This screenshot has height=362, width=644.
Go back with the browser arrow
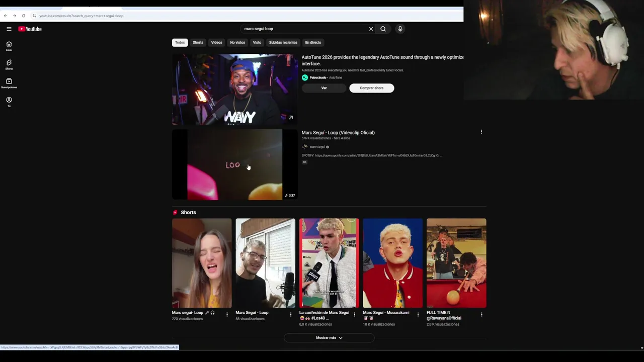click(x=6, y=16)
